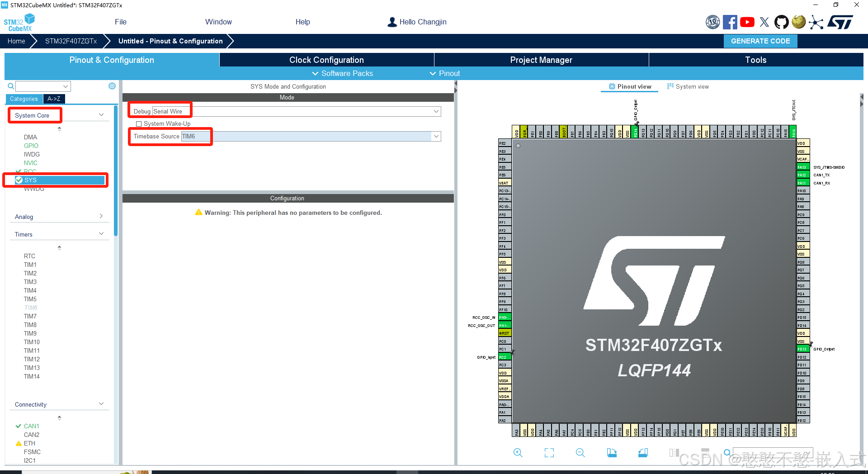Click the yellow NRST pin
Image resolution: width=868 pixels, height=474 pixels.
pos(505,333)
